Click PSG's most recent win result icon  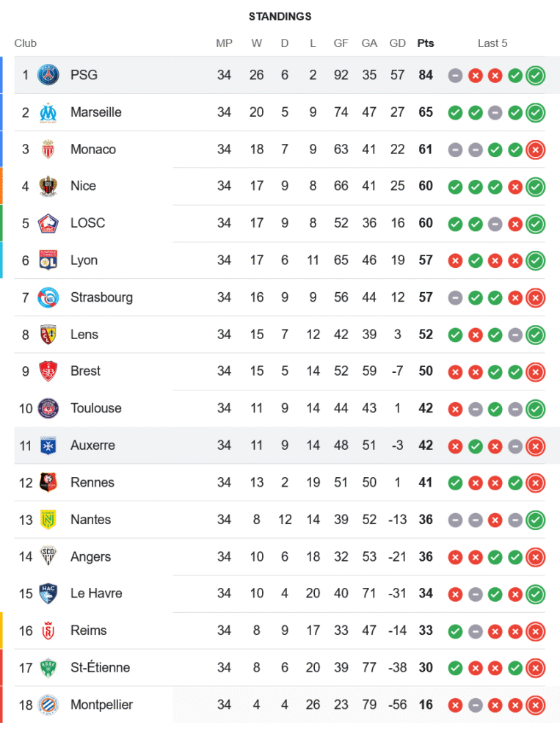(x=536, y=75)
